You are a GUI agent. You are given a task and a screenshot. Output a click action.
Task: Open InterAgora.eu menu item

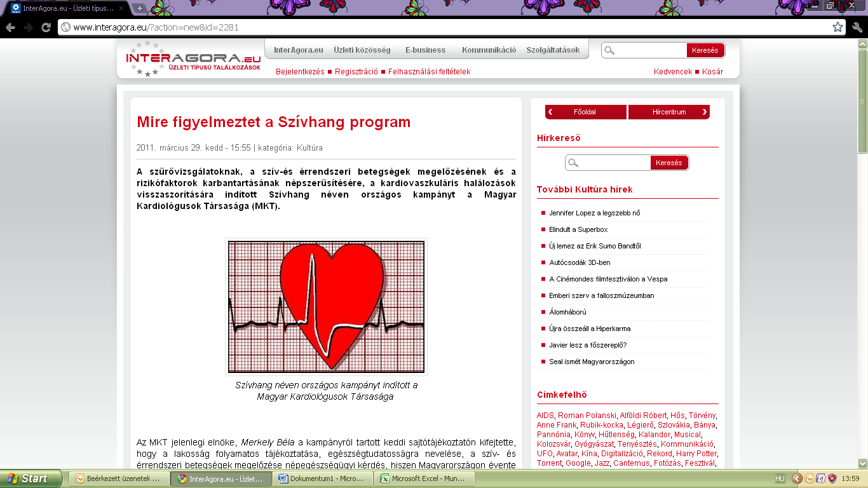pyautogui.click(x=298, y=50)
